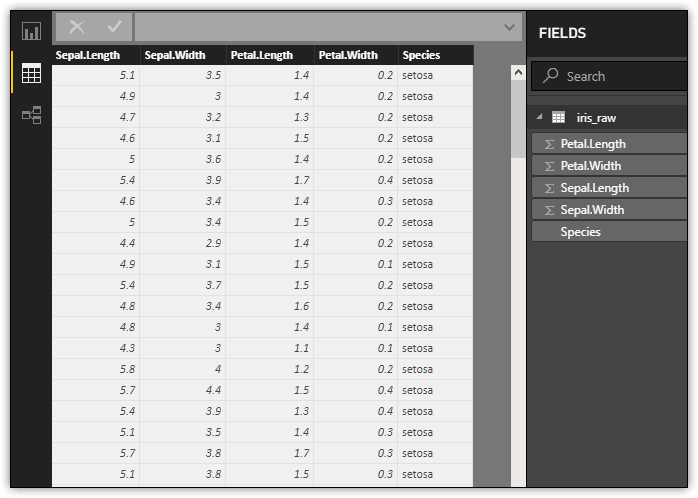Switch to Report view icon

[x=31, y=32]
